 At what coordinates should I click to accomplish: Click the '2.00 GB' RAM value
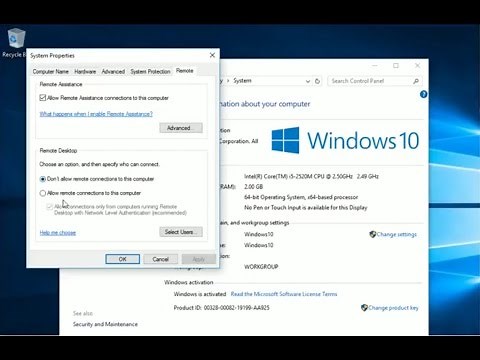253,187
